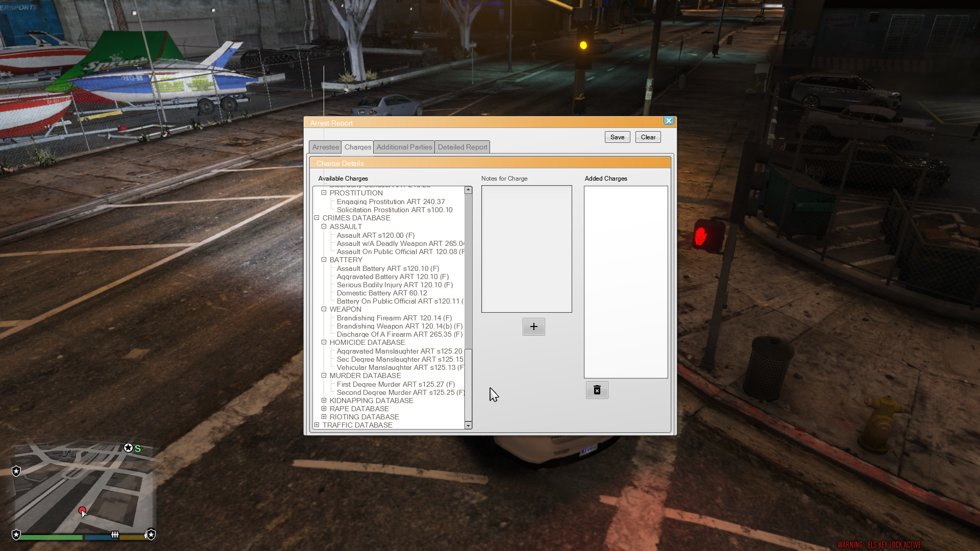Image resolution: width=980 pixels, height=551 pixels.
Task: Open the Additional Parties tab
Action: [404, 147]
